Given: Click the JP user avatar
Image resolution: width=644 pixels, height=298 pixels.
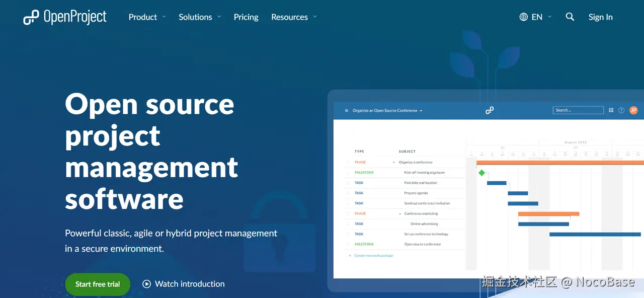Looking at the screenshot, I should click(633, 110).
